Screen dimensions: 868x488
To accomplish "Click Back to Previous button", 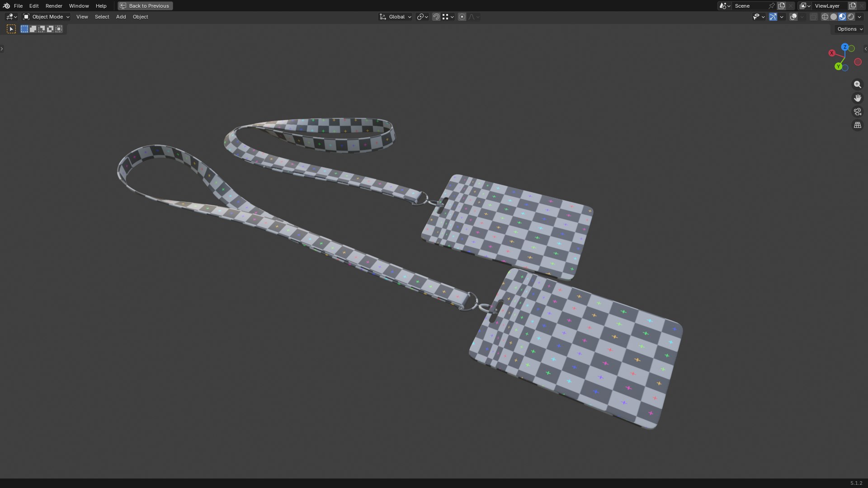I will click(x=145, y=6).
